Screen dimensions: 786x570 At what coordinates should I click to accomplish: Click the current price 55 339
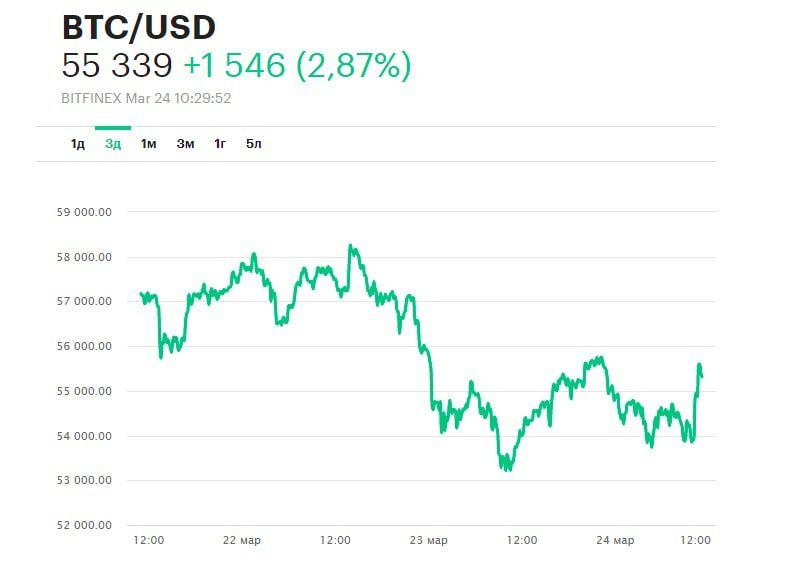coord(117,66)
